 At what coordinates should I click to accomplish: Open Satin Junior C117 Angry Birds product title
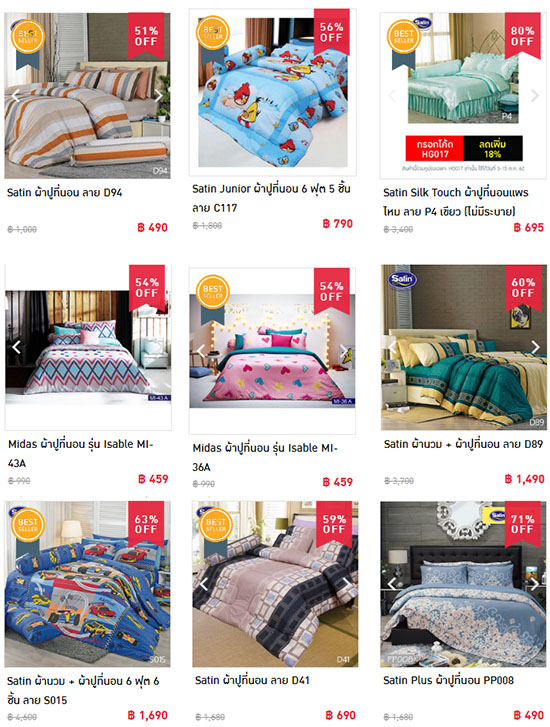tap(271, 198)
